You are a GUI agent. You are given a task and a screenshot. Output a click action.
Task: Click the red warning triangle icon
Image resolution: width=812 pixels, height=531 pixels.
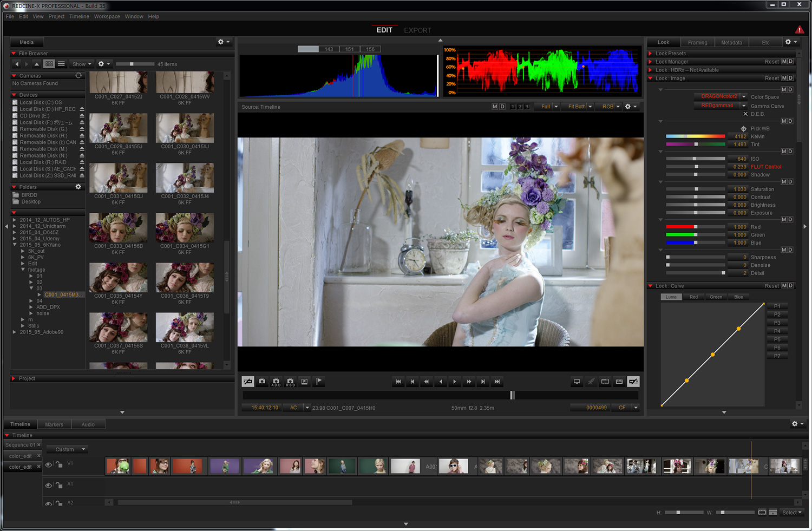pyautogui.click(x=800, y=30)
